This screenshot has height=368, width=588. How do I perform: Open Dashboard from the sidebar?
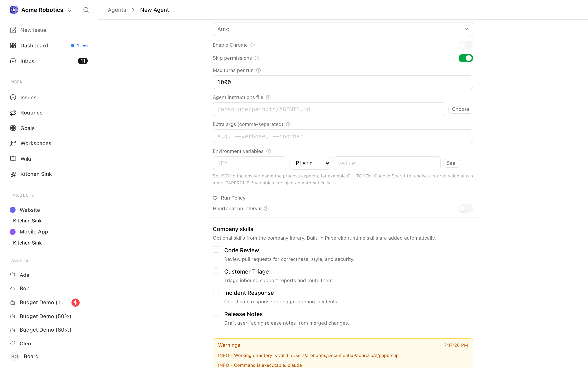tap(49, 46)
